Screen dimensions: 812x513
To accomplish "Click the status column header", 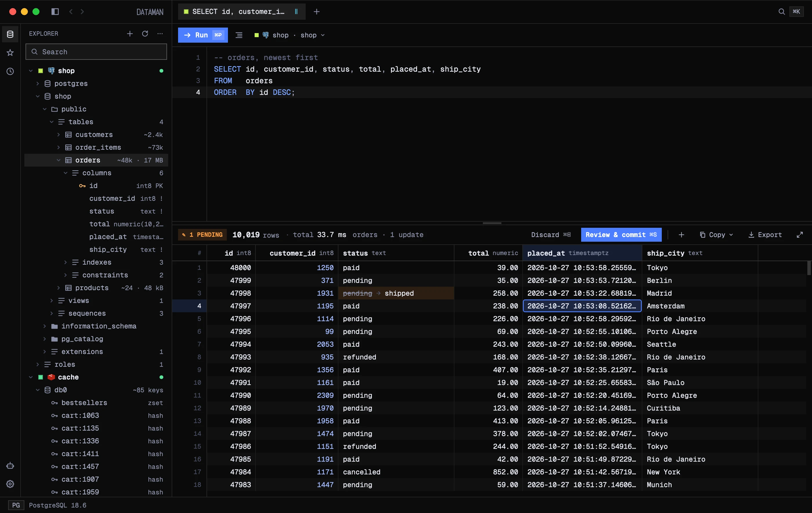I will tap(396, 253).
